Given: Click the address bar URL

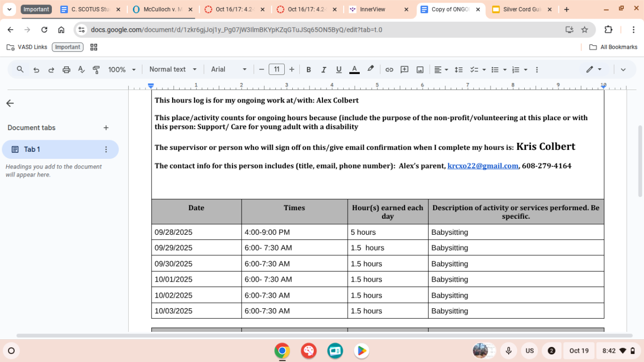Looking at the screenshot, I should click(236, 30).
